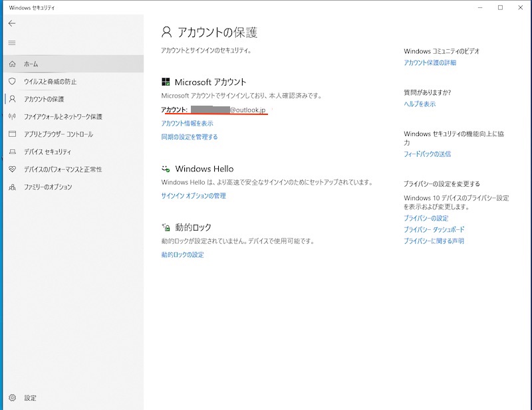Open サインイン オプションの管理 link

194,195
